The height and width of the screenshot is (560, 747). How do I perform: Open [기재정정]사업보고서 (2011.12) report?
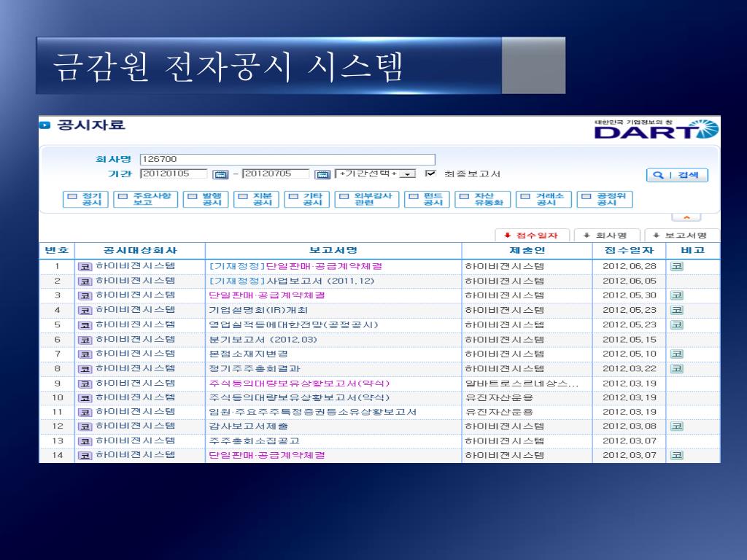click(x=292, y=281)
